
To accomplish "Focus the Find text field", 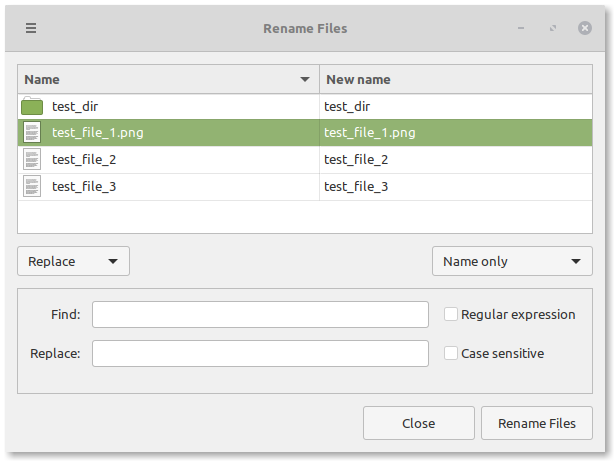I will [x=260, y=314].
